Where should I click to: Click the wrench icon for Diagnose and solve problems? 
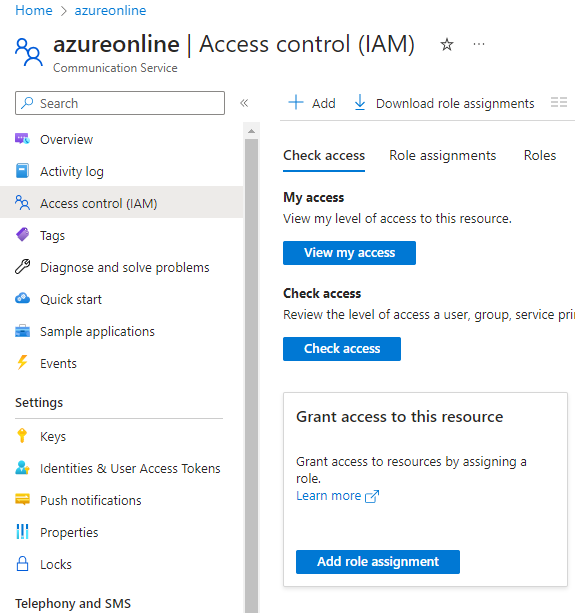pos(22,267)
